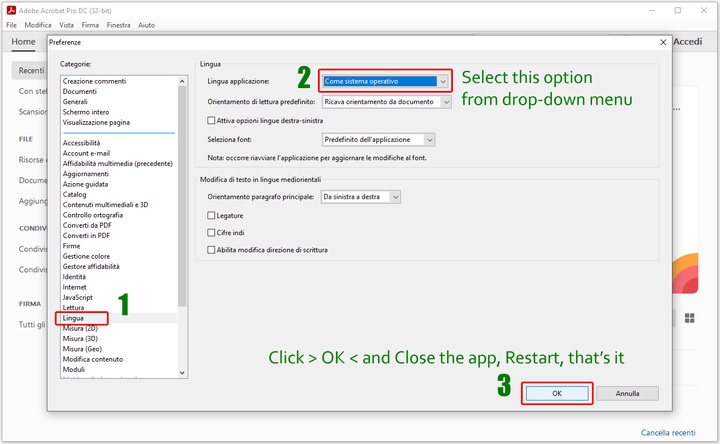The width and height of the screenshot is (720, 444).
Task: Select the Internet category
Action: [74, 287]
